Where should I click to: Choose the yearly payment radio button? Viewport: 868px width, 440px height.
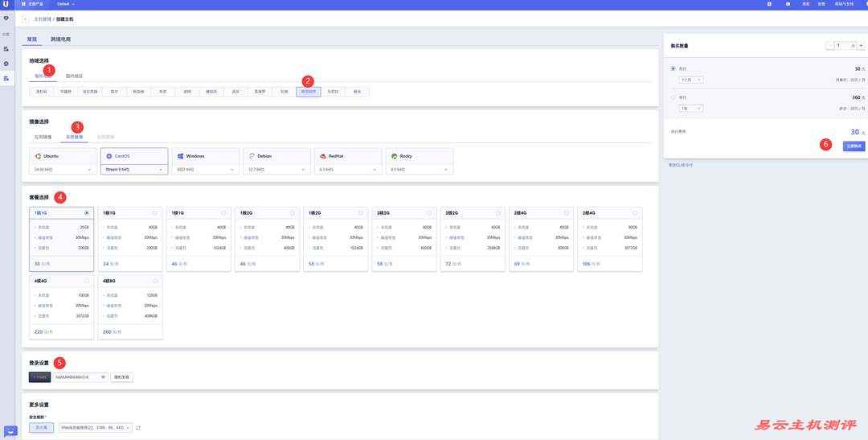[673, 97]
